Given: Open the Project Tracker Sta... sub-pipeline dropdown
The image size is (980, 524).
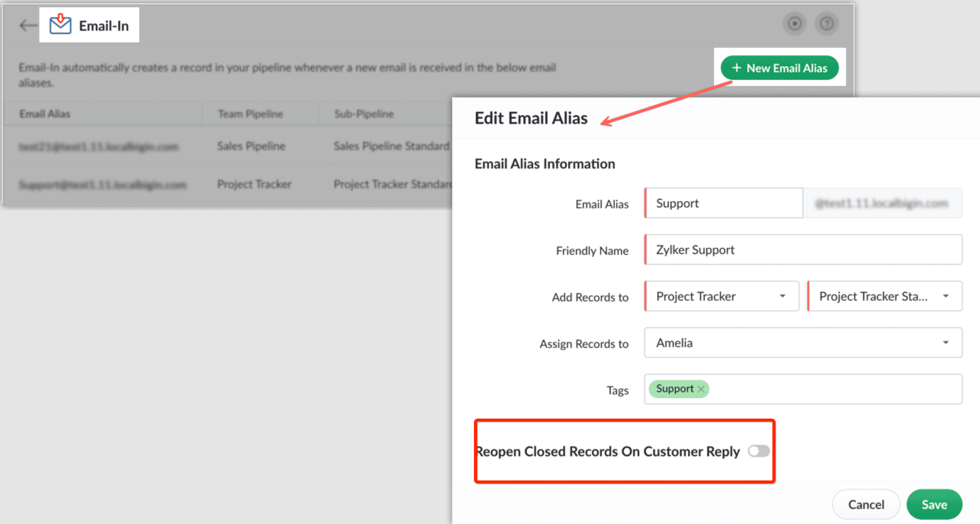Looking at the screenshot, I should point(885,296).
